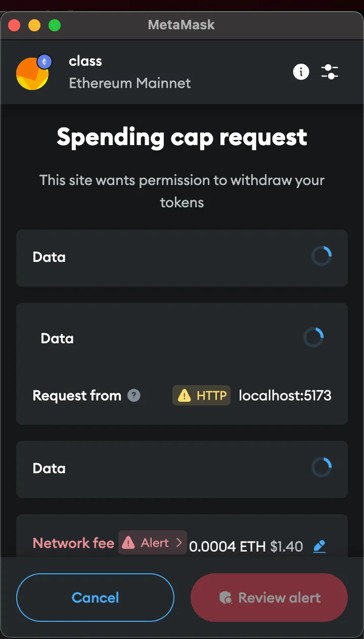Click the pencil icon to edit network fee
This screenshot has width=364, height=639.
coord(319,546)
